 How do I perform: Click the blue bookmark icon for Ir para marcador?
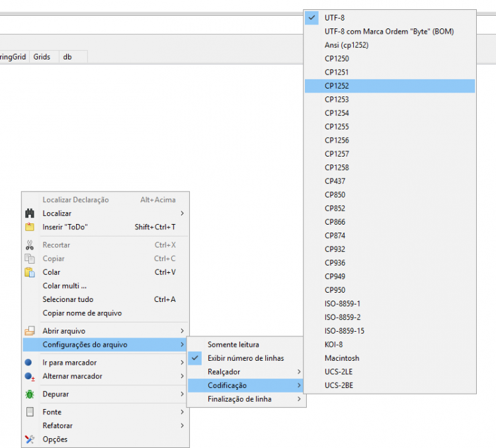pyautogui.click(x=28, y=362)
